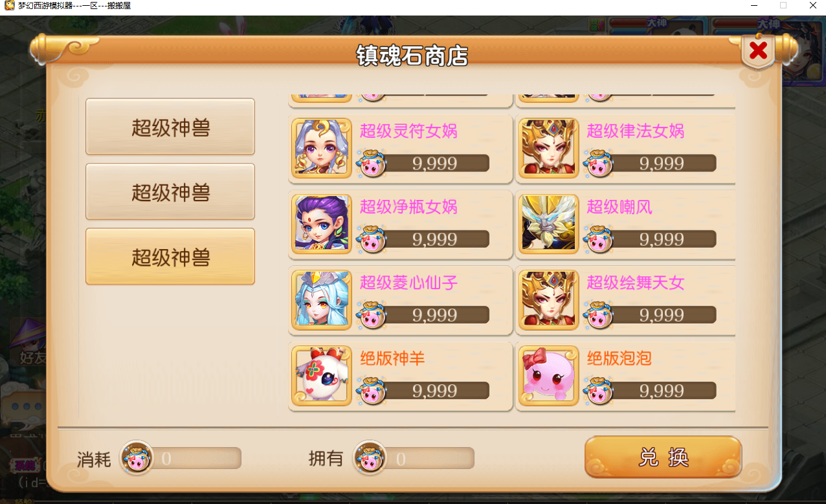Pick the 超级嘲风 beast portrait
826x504 pixels.
coord(549,224)
